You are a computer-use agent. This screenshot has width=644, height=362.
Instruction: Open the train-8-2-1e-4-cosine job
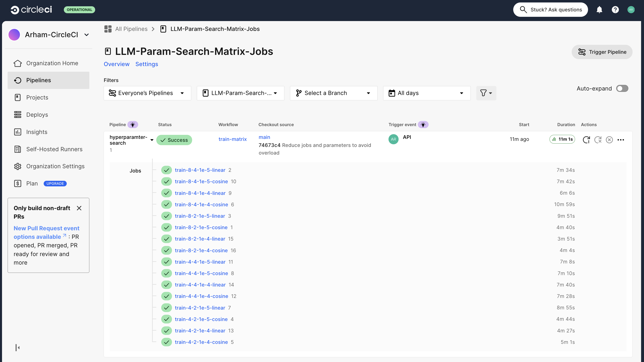pos(201,250)
